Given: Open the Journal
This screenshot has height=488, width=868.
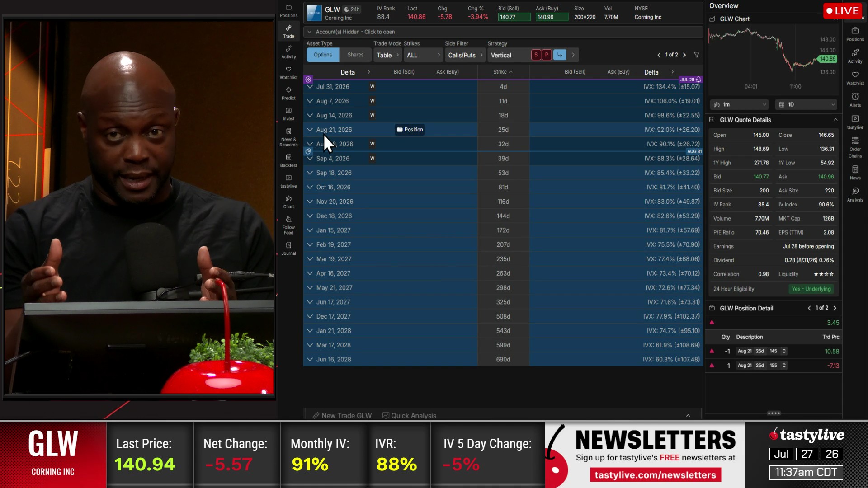Looking at the screenshot, I should 288,249.
